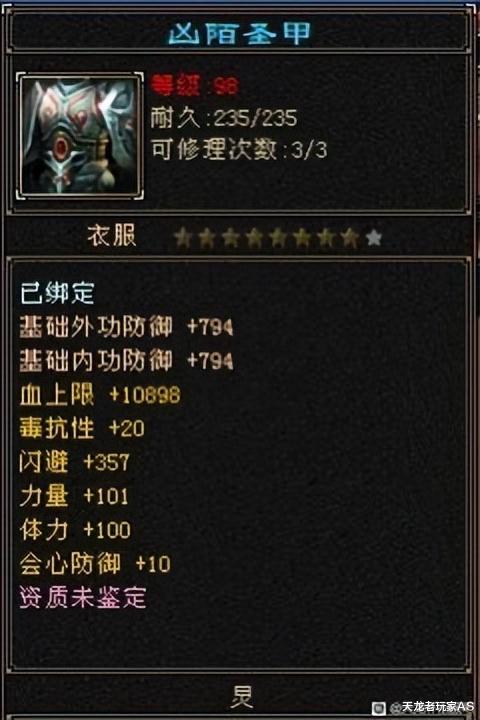Select the 基础内功防御 +794 attribute

pos(126,360)
